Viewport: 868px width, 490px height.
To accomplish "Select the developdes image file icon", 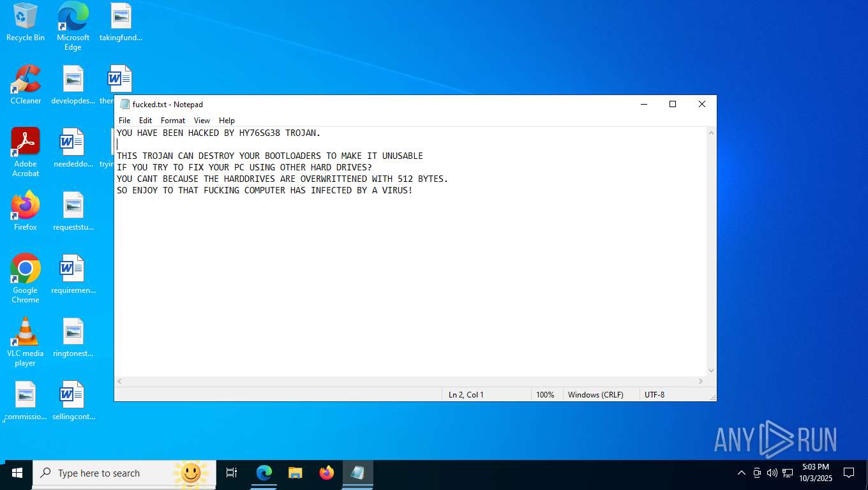I will (x=73, y=85).
